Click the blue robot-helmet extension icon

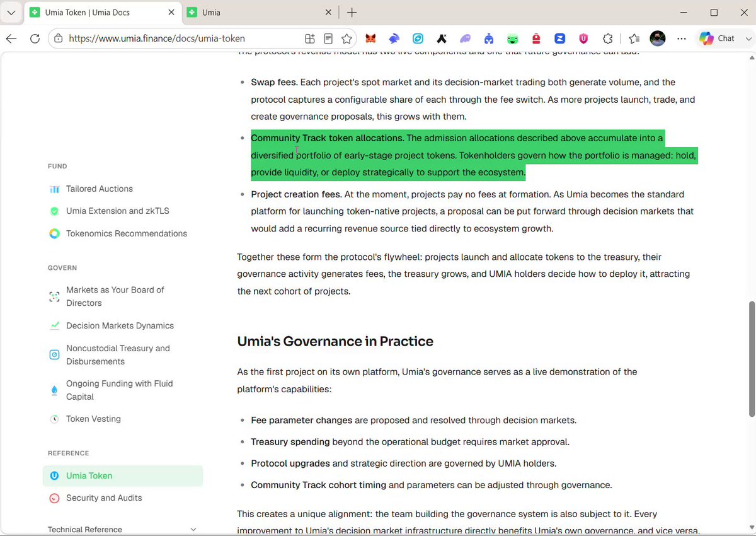point(489,38)
